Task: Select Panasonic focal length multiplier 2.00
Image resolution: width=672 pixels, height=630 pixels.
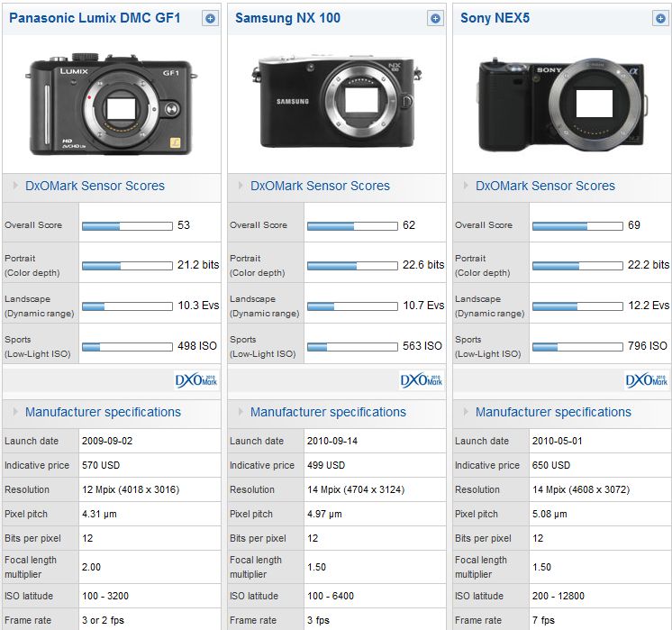Action: [x=91, y=567]
